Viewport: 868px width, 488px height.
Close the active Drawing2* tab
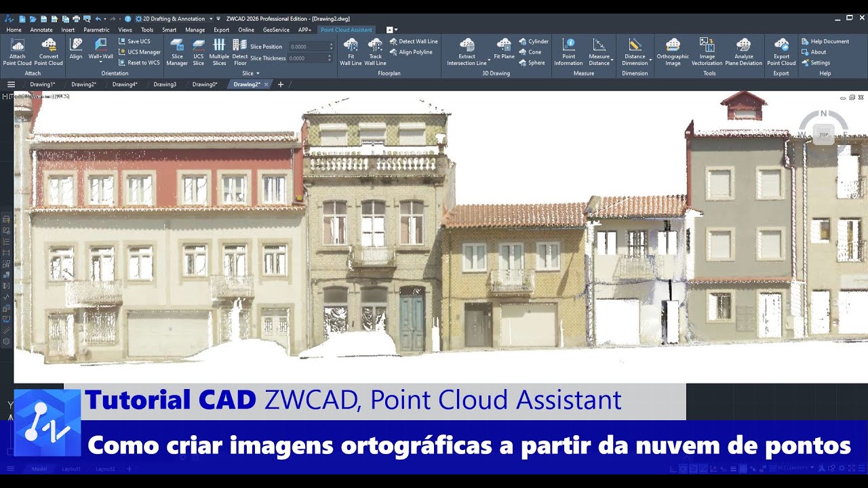(267, 85)
